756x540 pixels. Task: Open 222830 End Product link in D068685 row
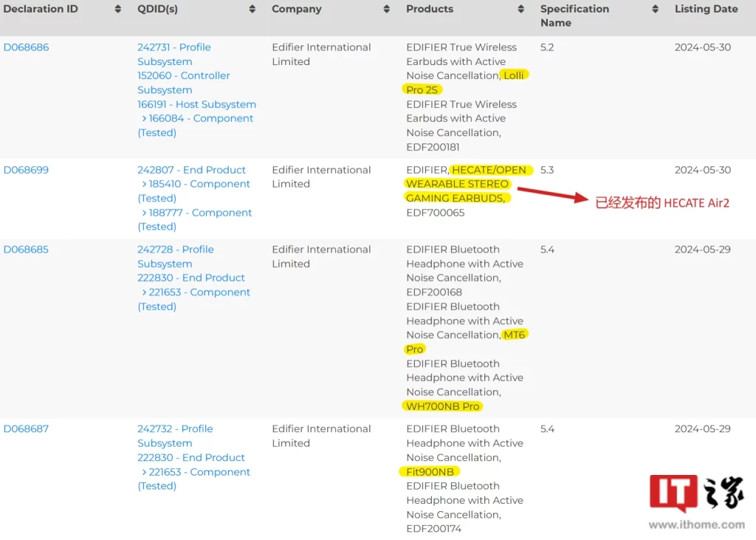(191, 278)
